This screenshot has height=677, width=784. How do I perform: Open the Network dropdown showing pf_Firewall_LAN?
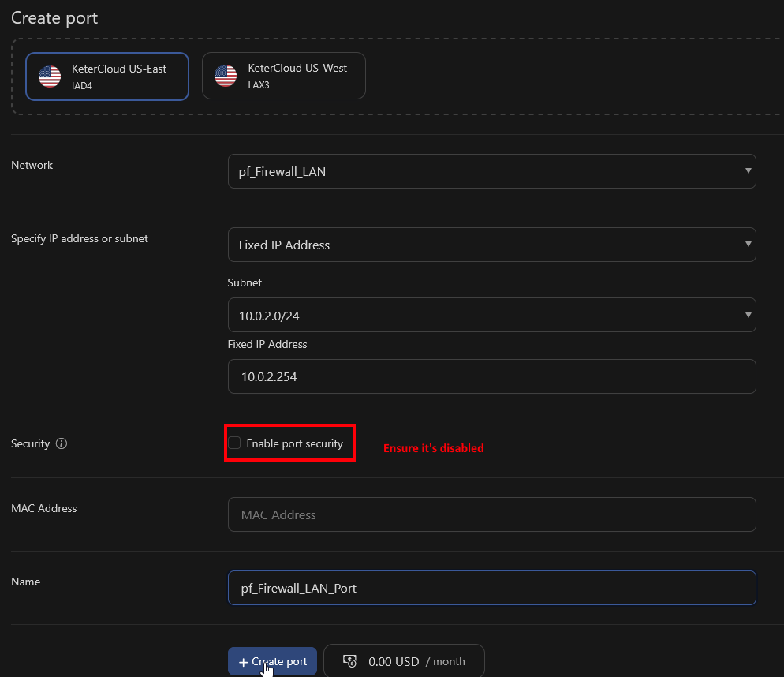491,171
